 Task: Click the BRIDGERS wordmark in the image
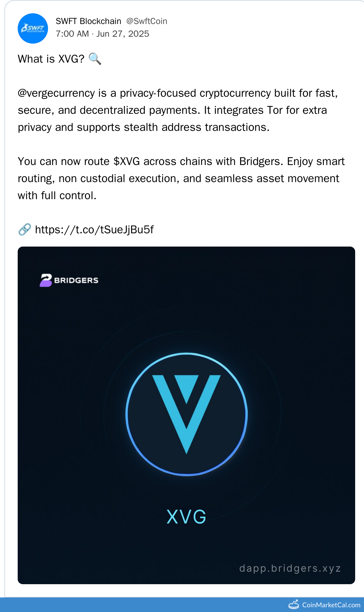pyautogui.click(x=76, y=280)
